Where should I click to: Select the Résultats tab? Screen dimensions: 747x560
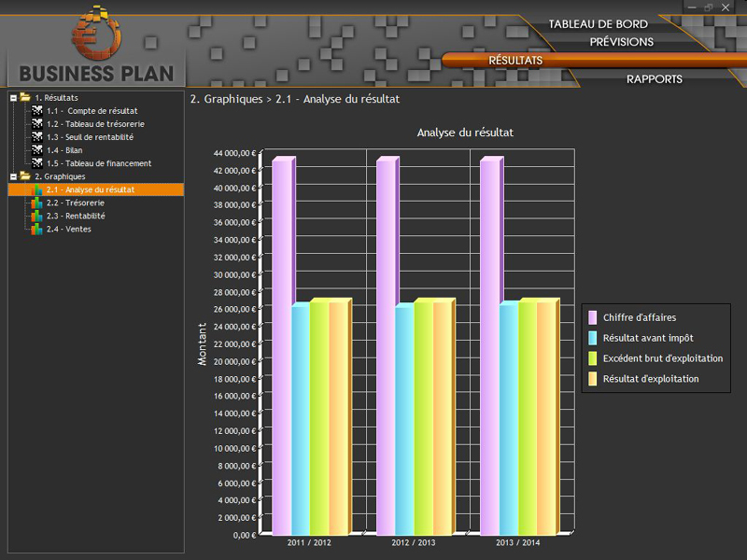[515, 61]
